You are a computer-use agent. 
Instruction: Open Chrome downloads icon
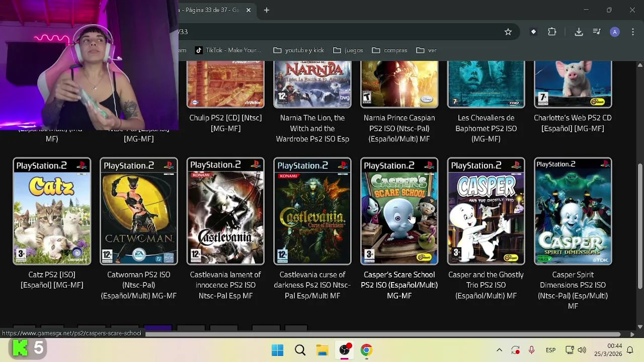point(579,32)
